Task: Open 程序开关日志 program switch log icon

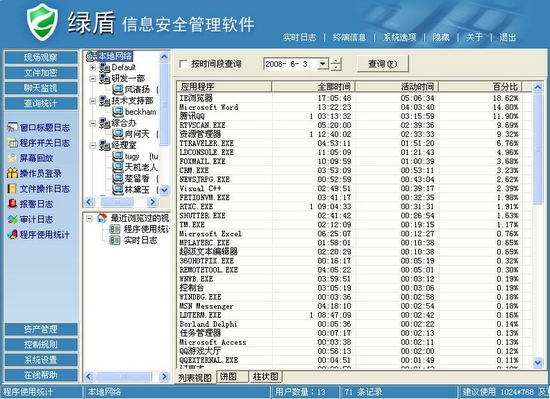Action: tap(13, 143)
